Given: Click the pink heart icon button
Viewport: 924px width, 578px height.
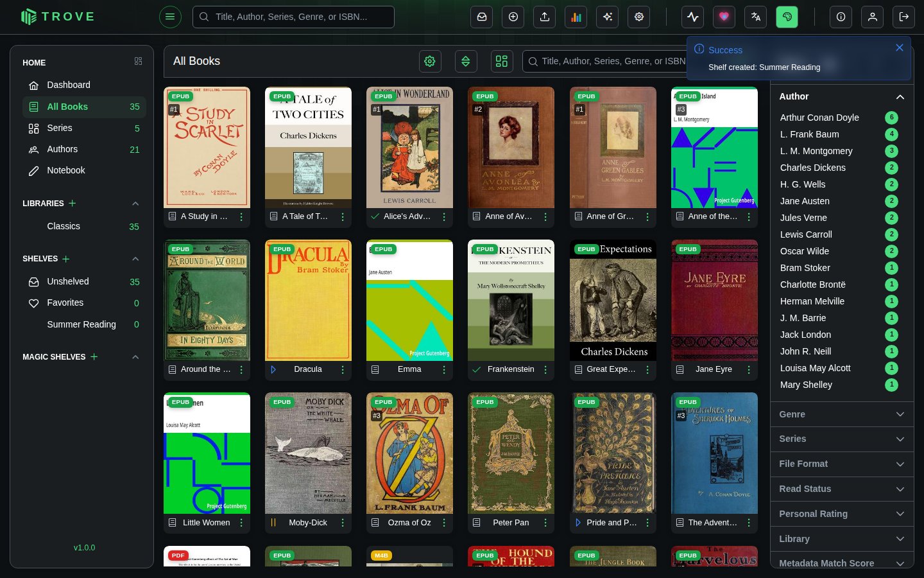Looking at the screenshot, I should point(724,17).
